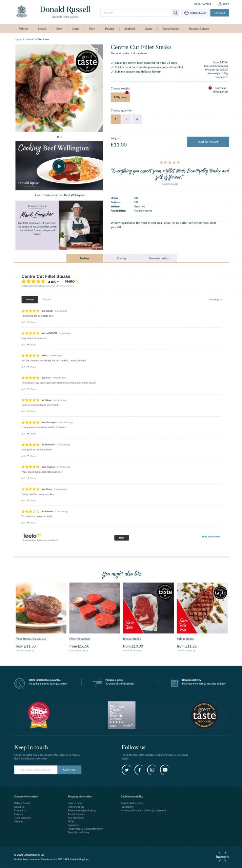Viewport: 242px width, 868px height.
Task: Click next image arrow on product photo
Action: [x=95, y=88]
